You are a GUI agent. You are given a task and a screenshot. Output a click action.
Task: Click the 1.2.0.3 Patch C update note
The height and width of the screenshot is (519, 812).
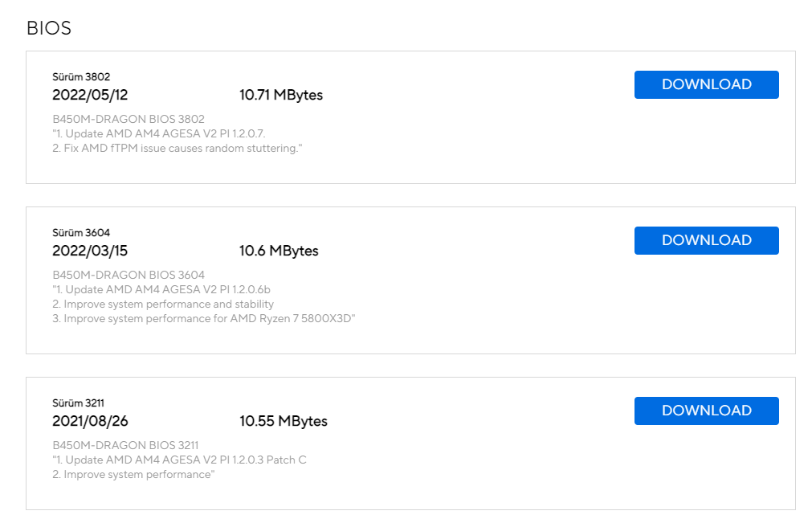[x=179, y=460]
